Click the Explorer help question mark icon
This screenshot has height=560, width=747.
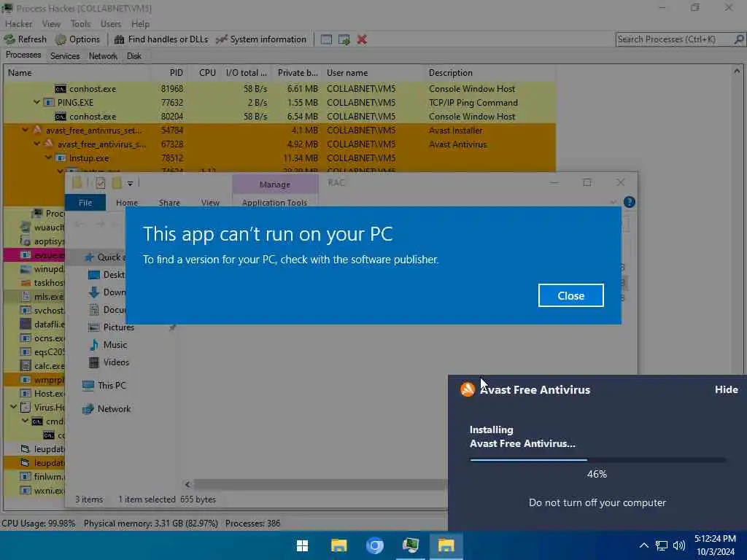click(629, 203)
